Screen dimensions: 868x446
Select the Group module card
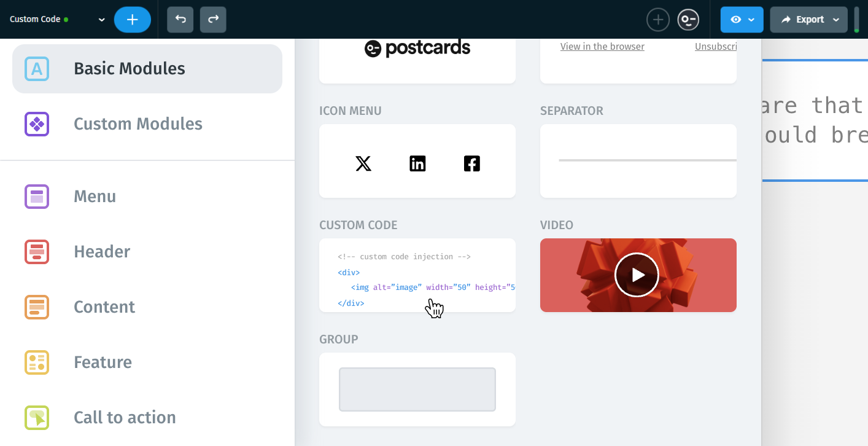[417, 389]
